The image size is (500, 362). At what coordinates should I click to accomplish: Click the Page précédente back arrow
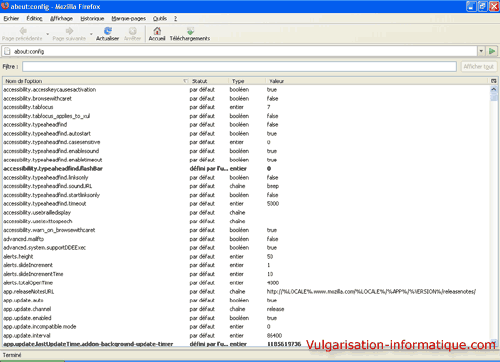[x=23, y=31]
